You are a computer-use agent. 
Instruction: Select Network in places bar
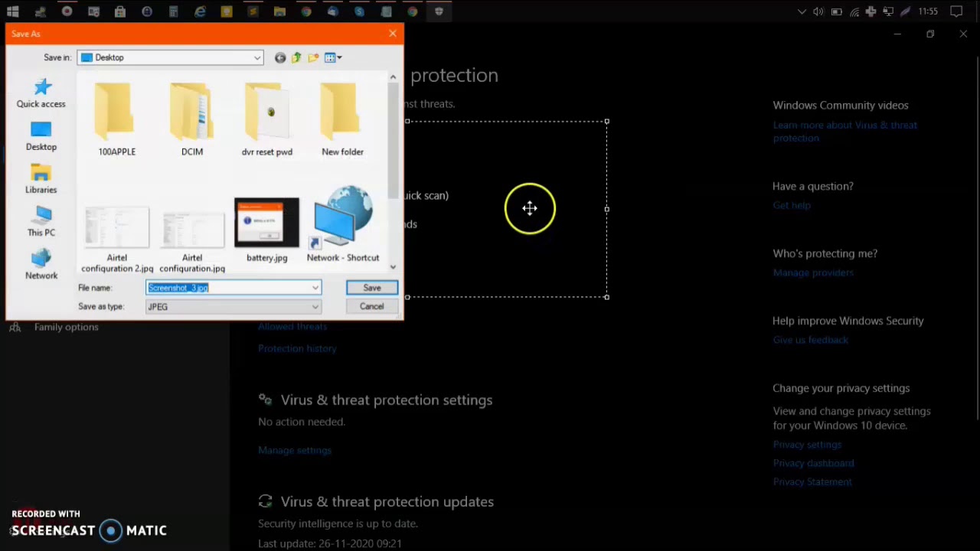pos(41,265)
